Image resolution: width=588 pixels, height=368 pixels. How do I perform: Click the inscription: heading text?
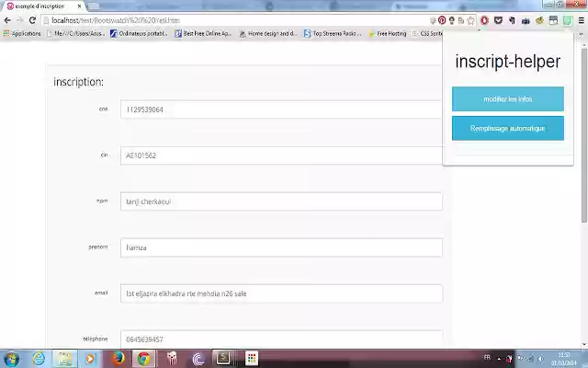pyautogui.click(x=78, y=82)
